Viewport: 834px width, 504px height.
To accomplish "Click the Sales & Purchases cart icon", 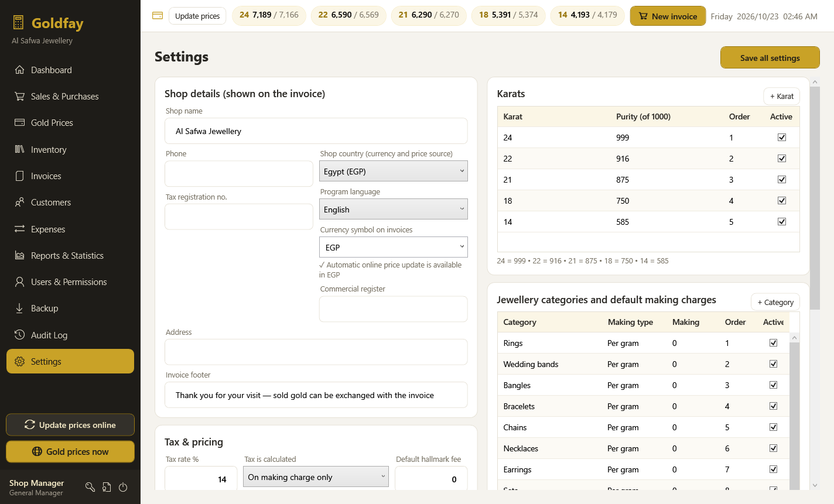I will (20, 97).
